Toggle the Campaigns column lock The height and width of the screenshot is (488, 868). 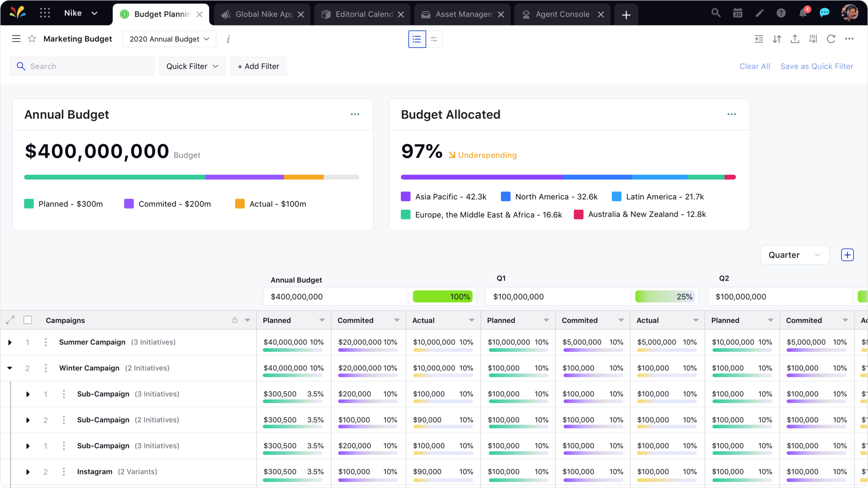[x=235, y=320]
